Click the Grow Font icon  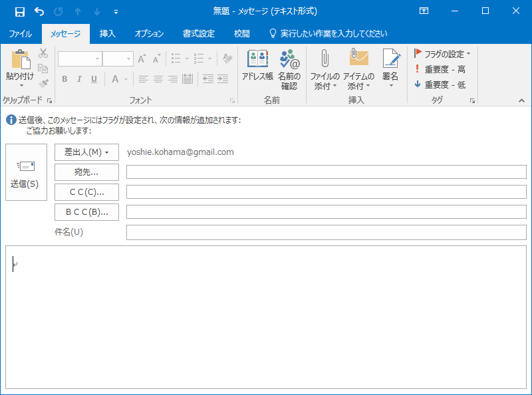142,59
